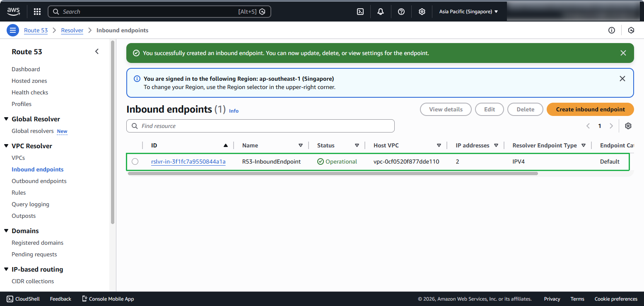Image resolution: width=644 pixels, height=306 pixels.
Task: Open table preferences gear icon
Action: tap(628, 126)
